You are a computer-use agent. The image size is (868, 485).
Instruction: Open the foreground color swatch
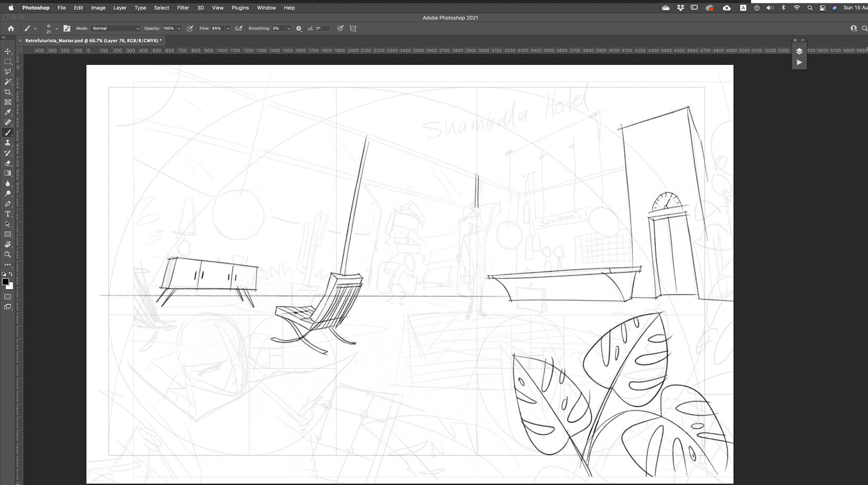[6, 282]
